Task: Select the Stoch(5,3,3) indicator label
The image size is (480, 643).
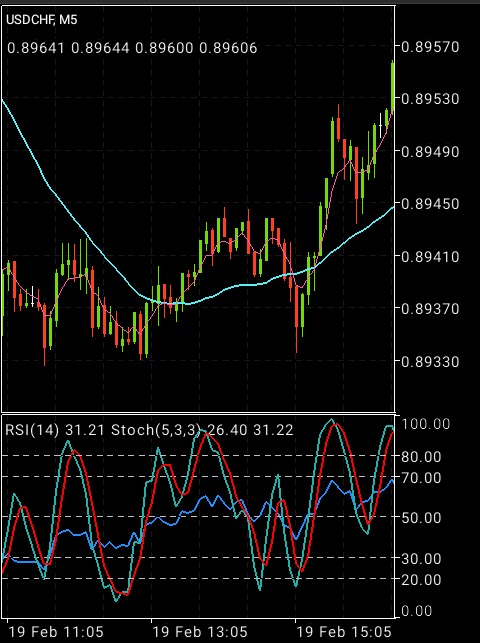Action: tap(156, 430)
